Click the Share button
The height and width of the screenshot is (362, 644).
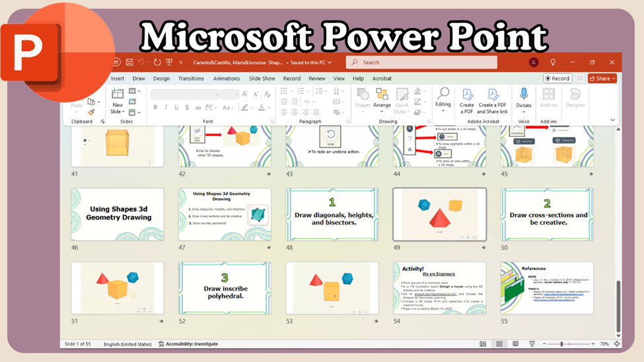click(602, 79)
